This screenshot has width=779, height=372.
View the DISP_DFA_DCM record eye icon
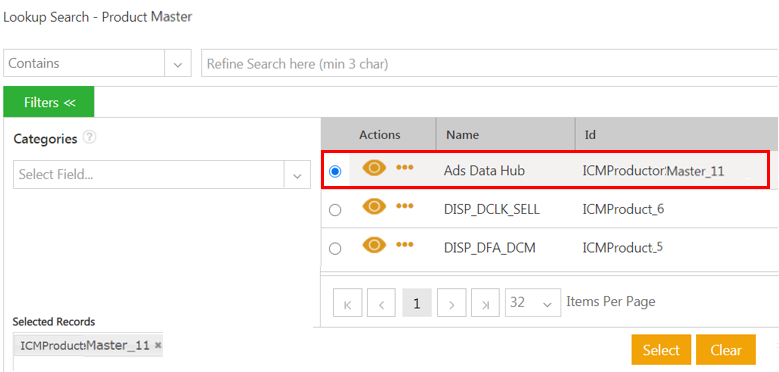(374, 245)
